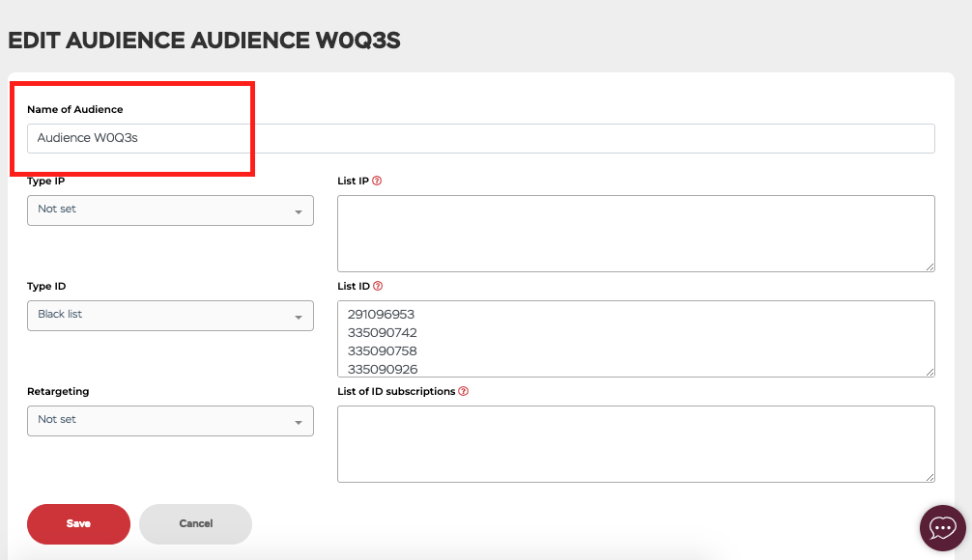Open the live chat bubble icon
This screenshot has width=972, height=560.
(x=942, y=528)
